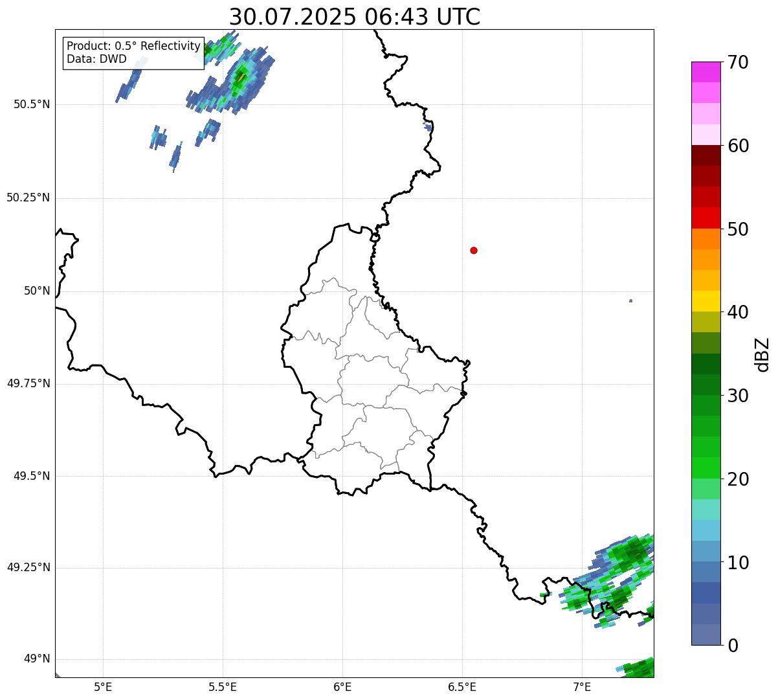
Task: Click the bright green swatch just above 20 dBZ
Action: pyautogui.click(x=706, y=468)
